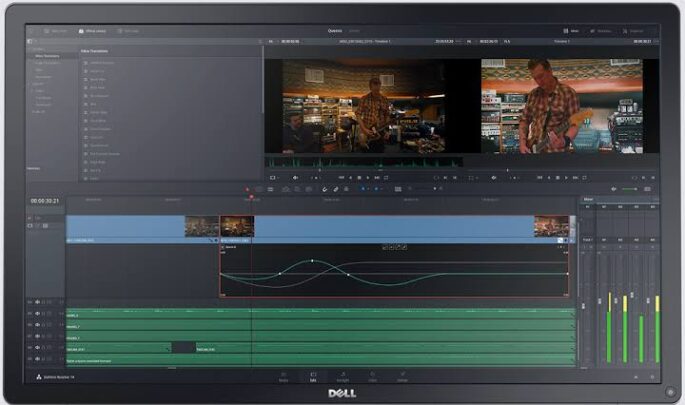Open the sidebar layout dropdown at top-left
685x405 pixels.
(30, 42)
